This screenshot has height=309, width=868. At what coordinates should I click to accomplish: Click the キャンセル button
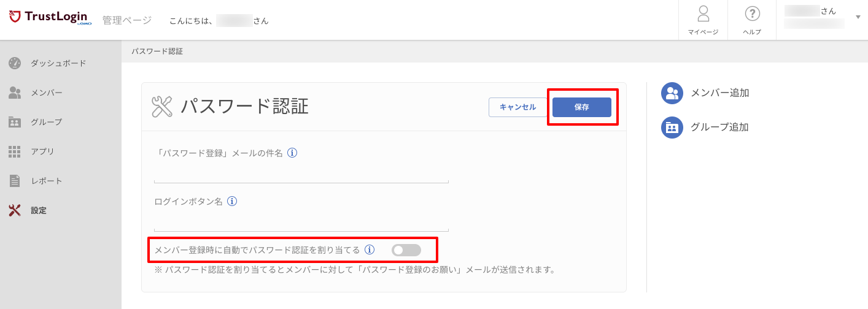click(518, 107)
